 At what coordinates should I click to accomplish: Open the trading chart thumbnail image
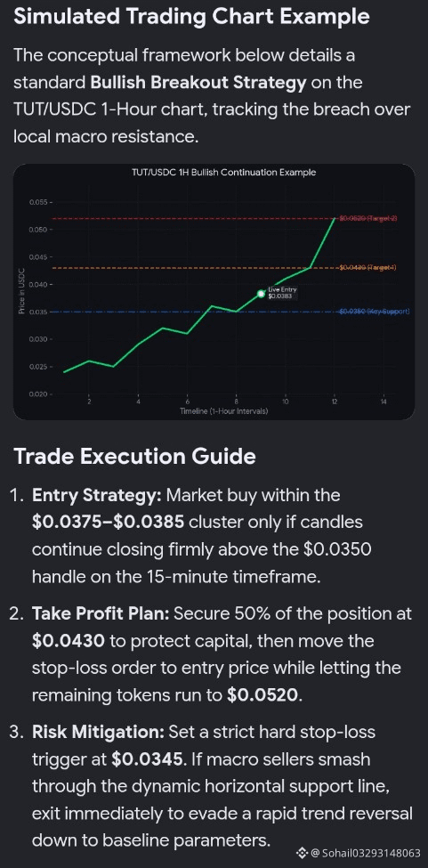pyautogui.click(x=214, y=292)
